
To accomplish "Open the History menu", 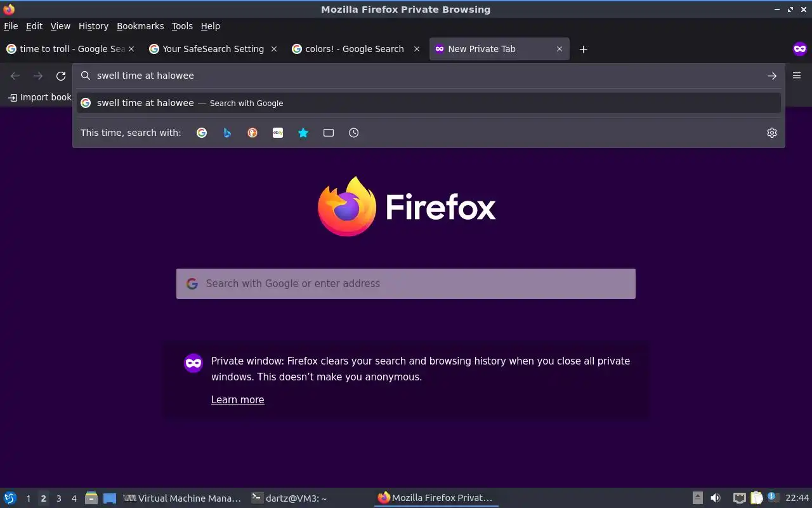I will click(x=93, y=26).
